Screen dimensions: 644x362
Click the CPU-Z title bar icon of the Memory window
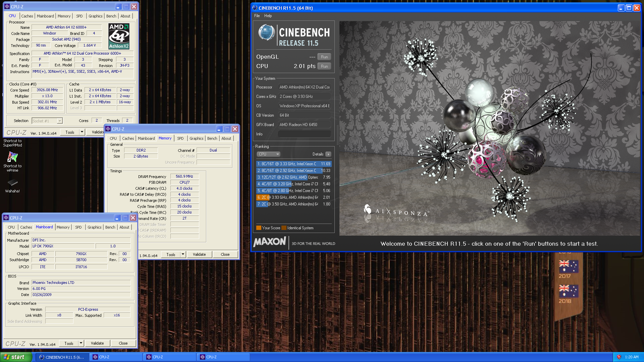pos(108,129)
